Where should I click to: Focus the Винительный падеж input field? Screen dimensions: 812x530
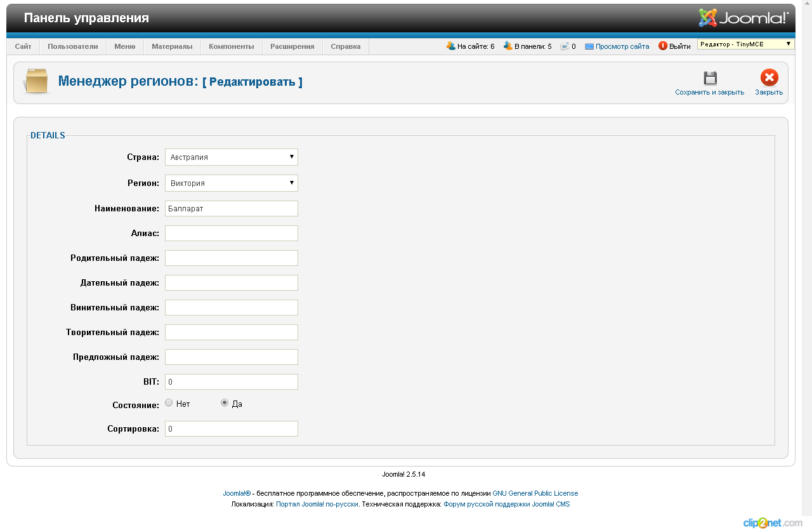(x=232, y=307)
